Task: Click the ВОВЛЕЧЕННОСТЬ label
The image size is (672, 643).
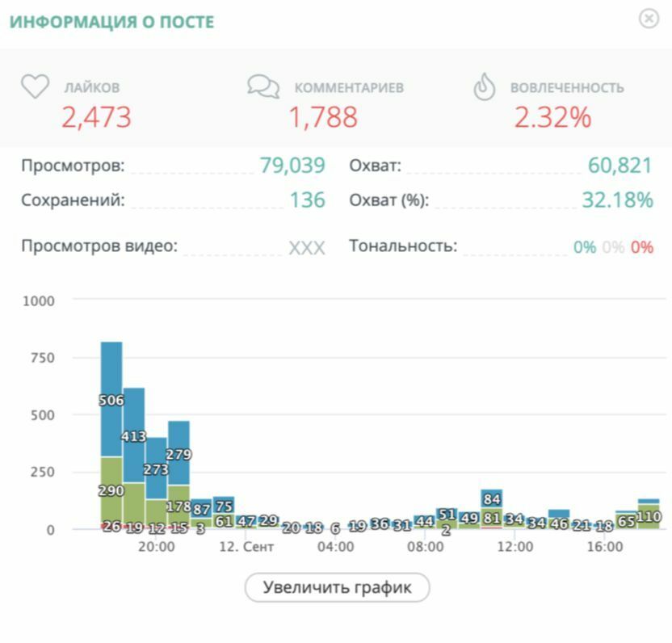Action: point(567,87)
